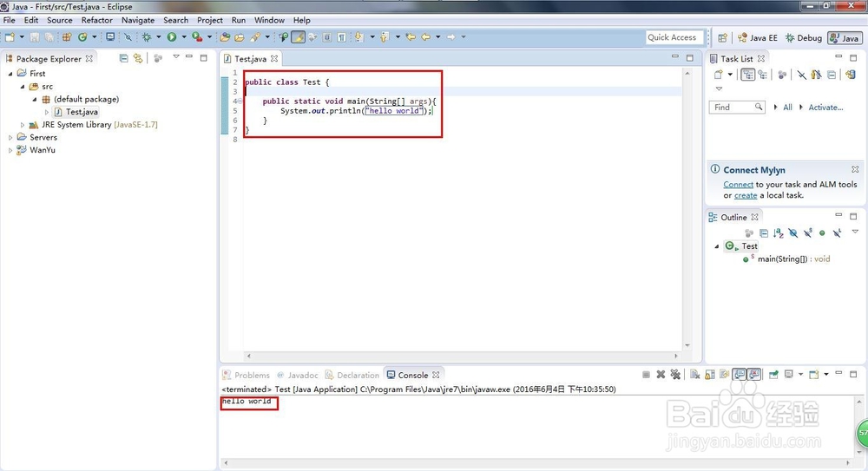Click Collapse All icon in Outline
The width and height of the screenshot is (868, 471).
click(x=764, y=233)
